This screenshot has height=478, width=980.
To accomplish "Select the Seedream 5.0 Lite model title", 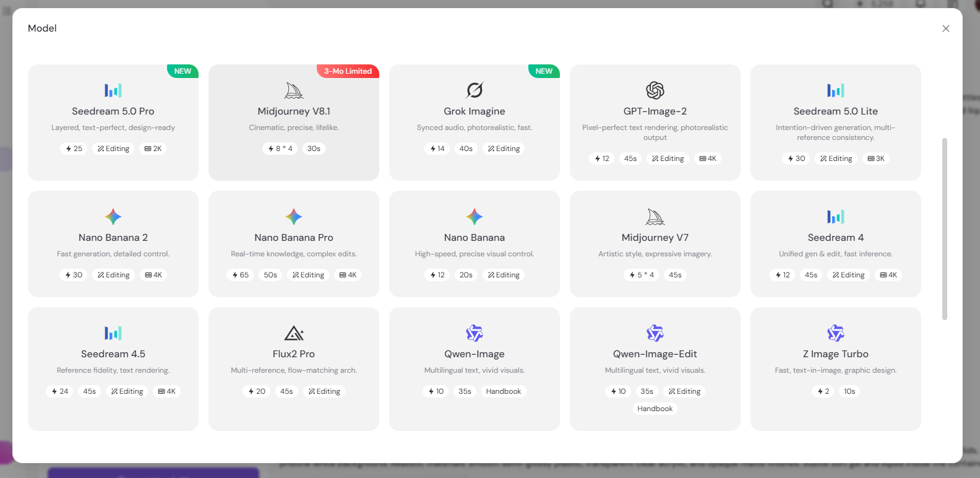I will pos(836,111).
